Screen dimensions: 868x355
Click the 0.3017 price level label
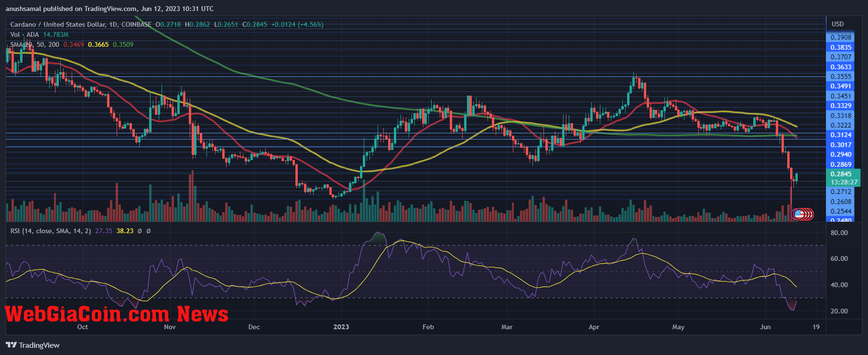click(x=841, y=145)
